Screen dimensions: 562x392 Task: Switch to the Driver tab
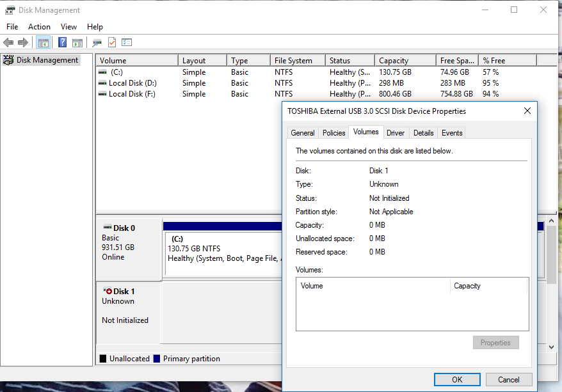coord(396,133)
